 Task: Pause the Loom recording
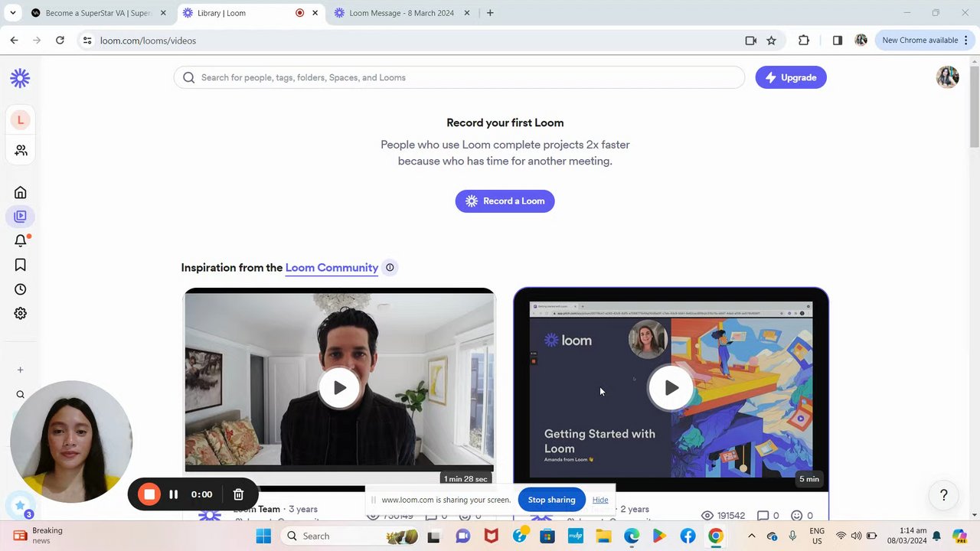point(174,494)
